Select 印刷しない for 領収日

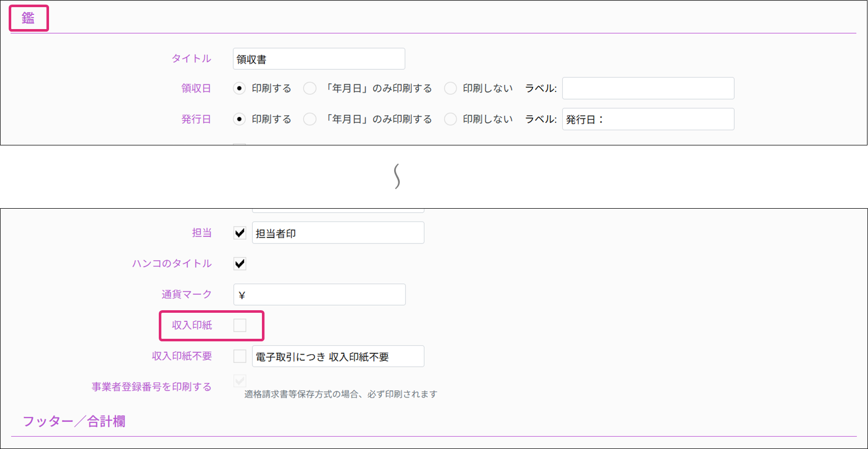450,88
